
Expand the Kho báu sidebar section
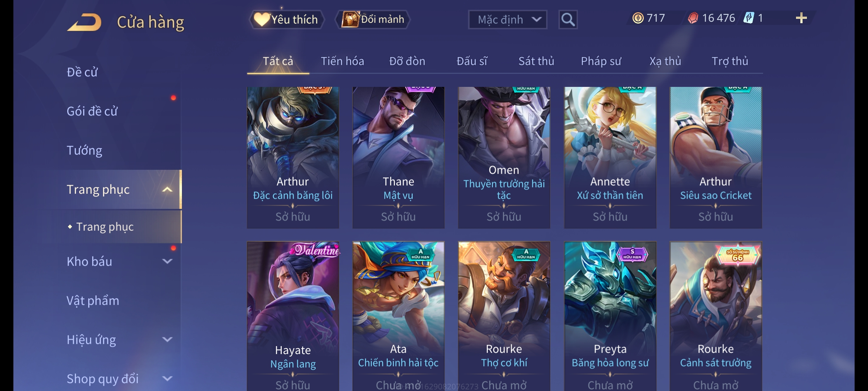coord(167,261)
